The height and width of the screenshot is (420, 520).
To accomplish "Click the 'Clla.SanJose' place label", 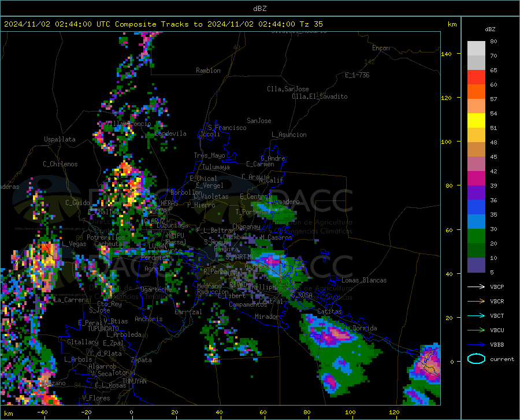I will tap(288, 89).
